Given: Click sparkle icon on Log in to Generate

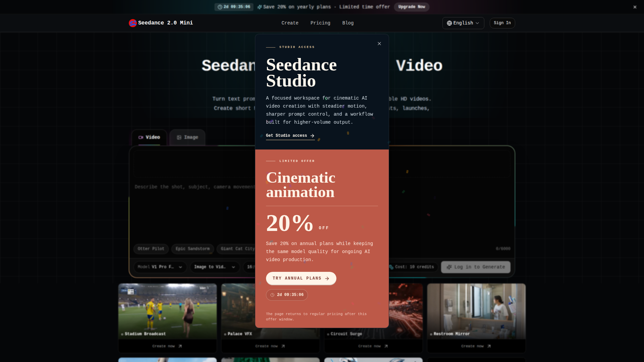Looking at the screenshot, I should click(449, 267).
